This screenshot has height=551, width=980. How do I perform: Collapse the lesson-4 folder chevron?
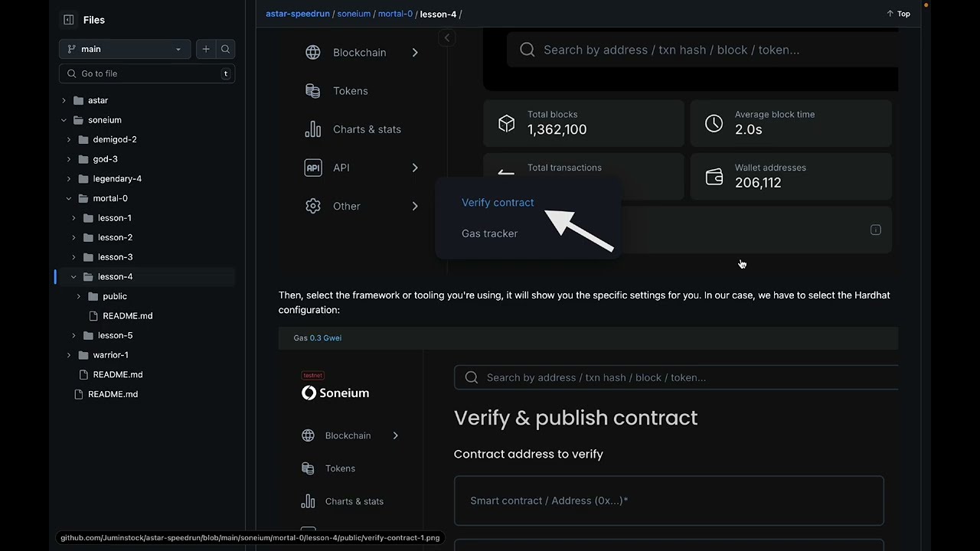click(74, 277)
